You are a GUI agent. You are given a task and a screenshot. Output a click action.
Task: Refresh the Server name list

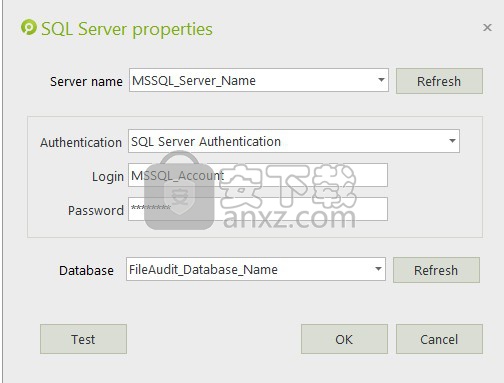(439, 81)
